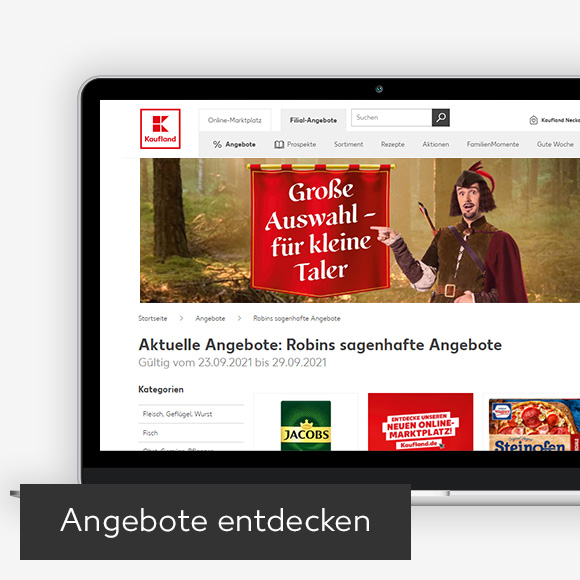
Task: Click the Angebote entdecken button
Action: tap(215, 522)
